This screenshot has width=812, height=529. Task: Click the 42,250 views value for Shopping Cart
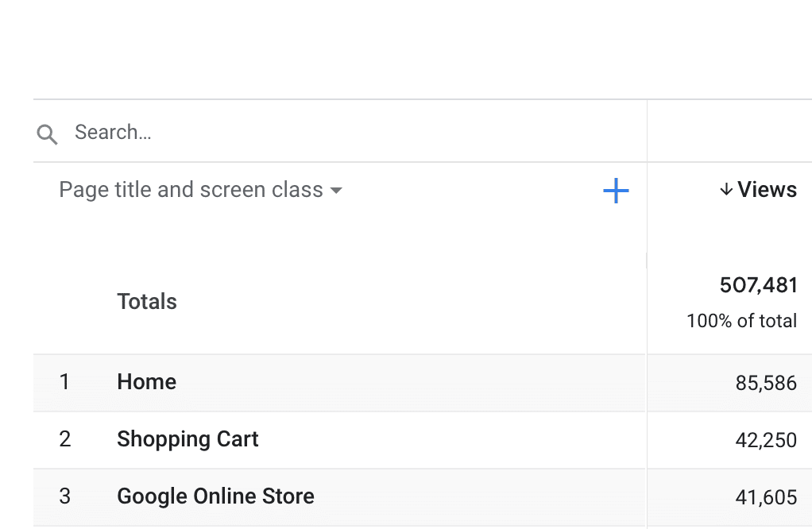pos(766,441)
